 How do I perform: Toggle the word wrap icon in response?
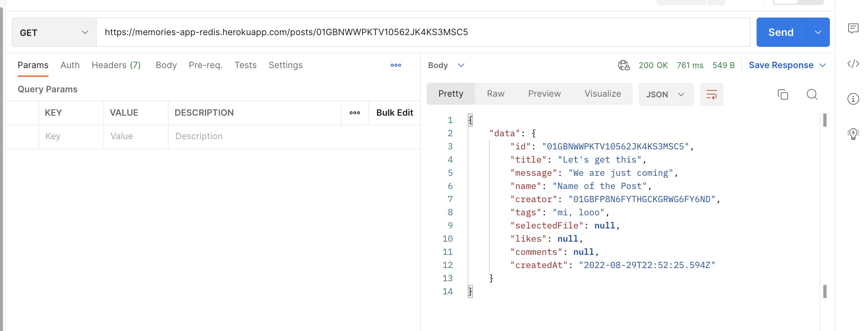pyautogui.click(x=711, y=94)
